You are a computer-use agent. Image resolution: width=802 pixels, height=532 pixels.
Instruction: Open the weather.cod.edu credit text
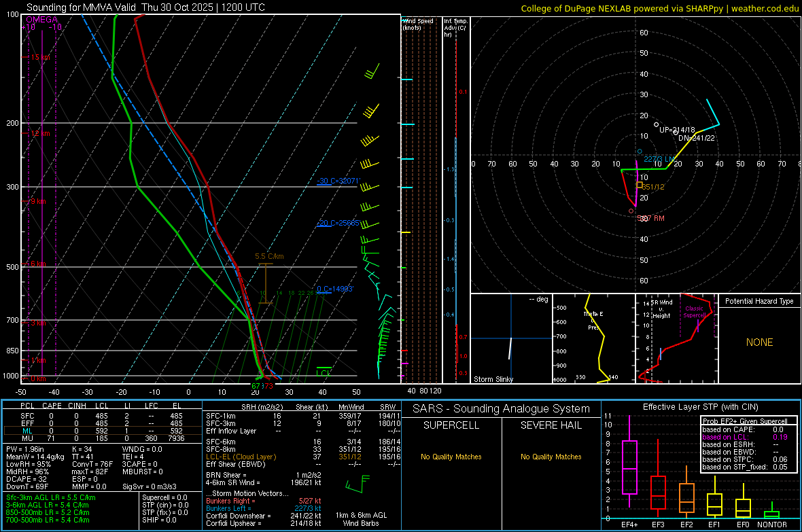tap(659, 8)
